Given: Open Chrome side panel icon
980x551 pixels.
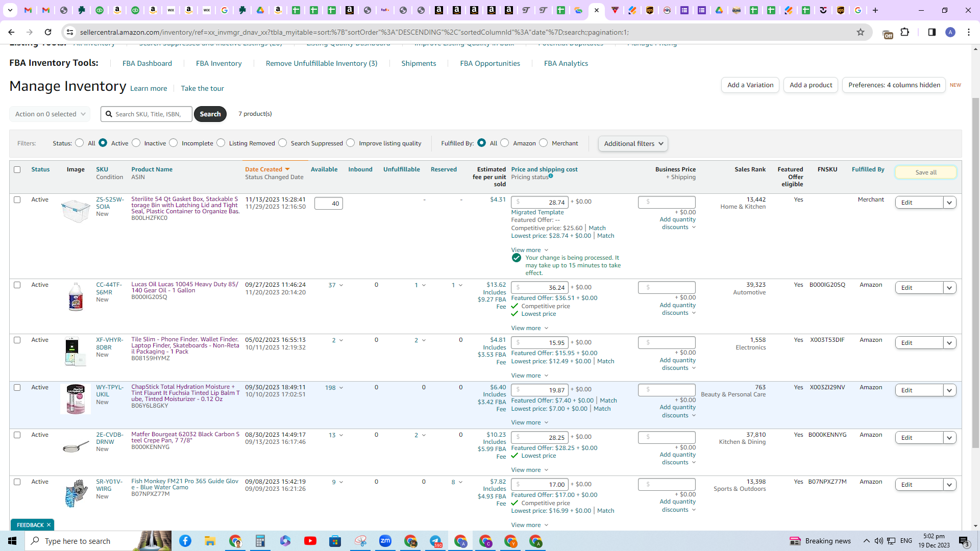Looking at the screenshot, I should [x=932, y=32].
